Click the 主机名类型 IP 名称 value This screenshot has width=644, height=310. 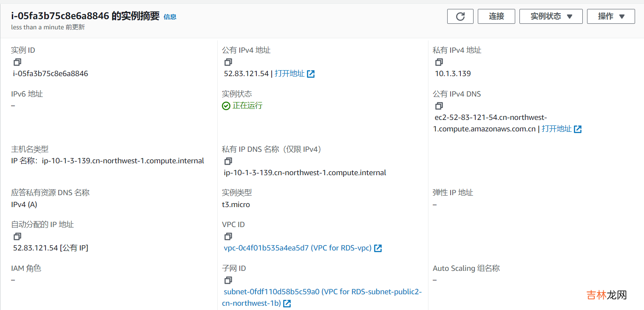108,161
